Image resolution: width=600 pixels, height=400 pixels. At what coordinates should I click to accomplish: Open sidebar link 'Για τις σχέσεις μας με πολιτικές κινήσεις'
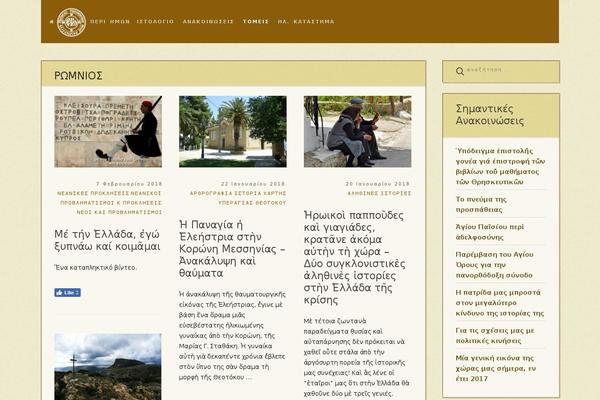pyautogui.click(x=495, y=335)
